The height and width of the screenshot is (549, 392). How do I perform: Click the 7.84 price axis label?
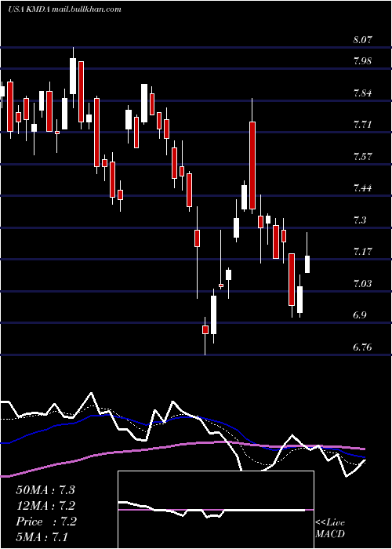tap(362, 93)
